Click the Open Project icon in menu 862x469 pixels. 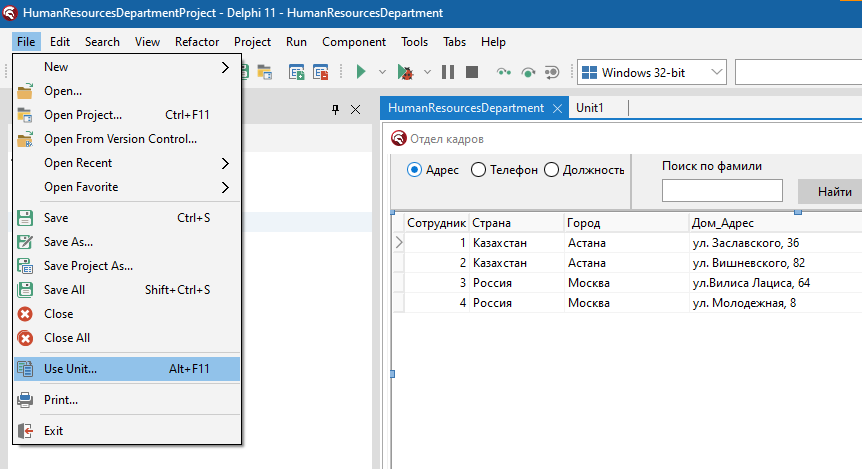point(25,115)
